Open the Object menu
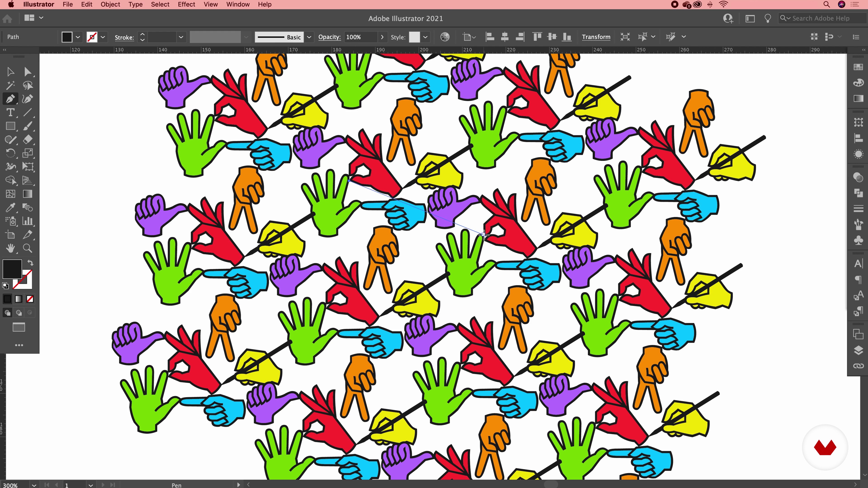This screenshot has width=868, height=488. tap(110, 4)
